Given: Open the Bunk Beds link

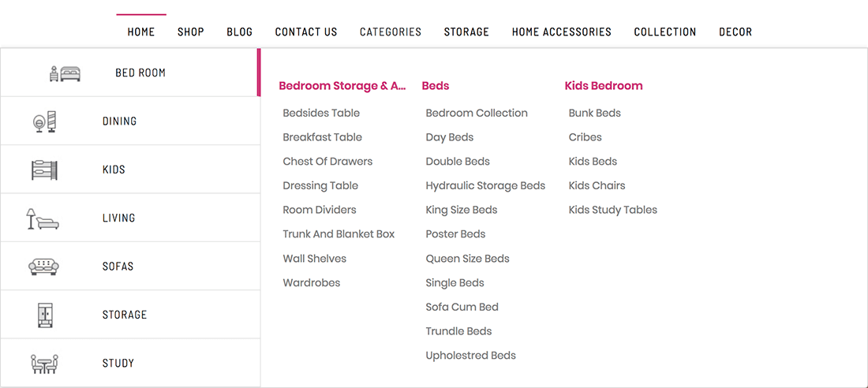Looking at the screenshot, I should (594, 113).
